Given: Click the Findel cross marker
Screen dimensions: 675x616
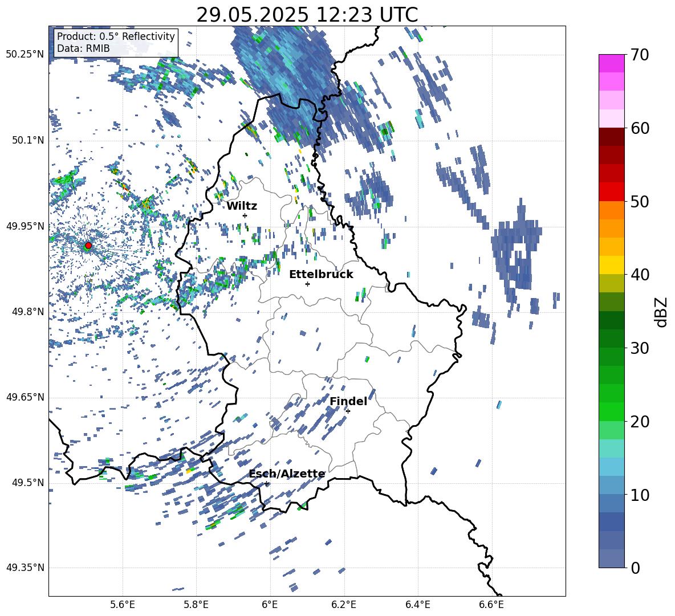Looking at the screenshot, I should (348, 411).
